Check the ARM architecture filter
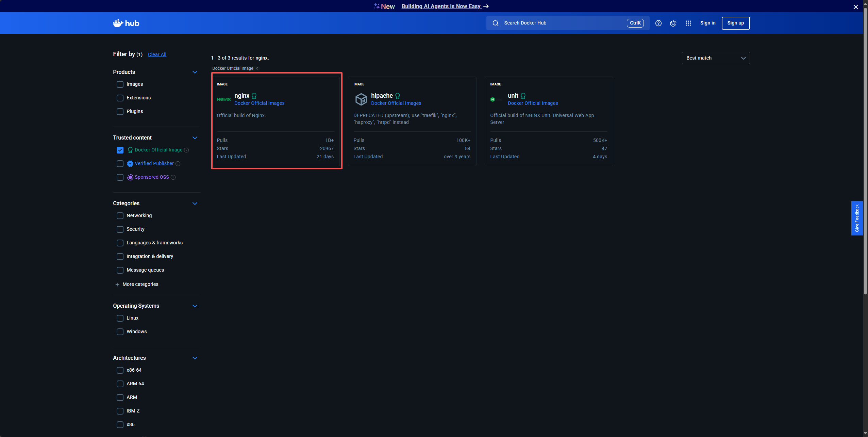Screen dimensions: 868x437 point(120,398)
